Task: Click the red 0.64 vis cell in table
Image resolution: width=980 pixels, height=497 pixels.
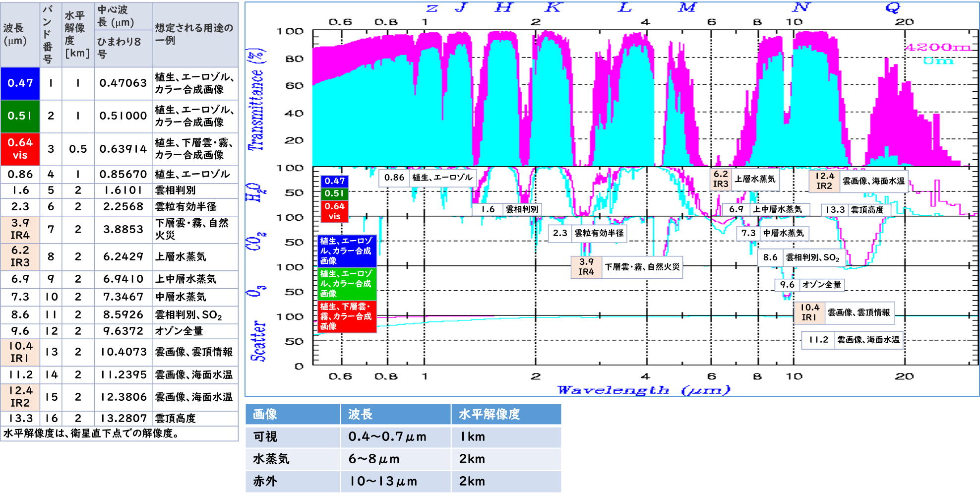Action: pos(20,149)
